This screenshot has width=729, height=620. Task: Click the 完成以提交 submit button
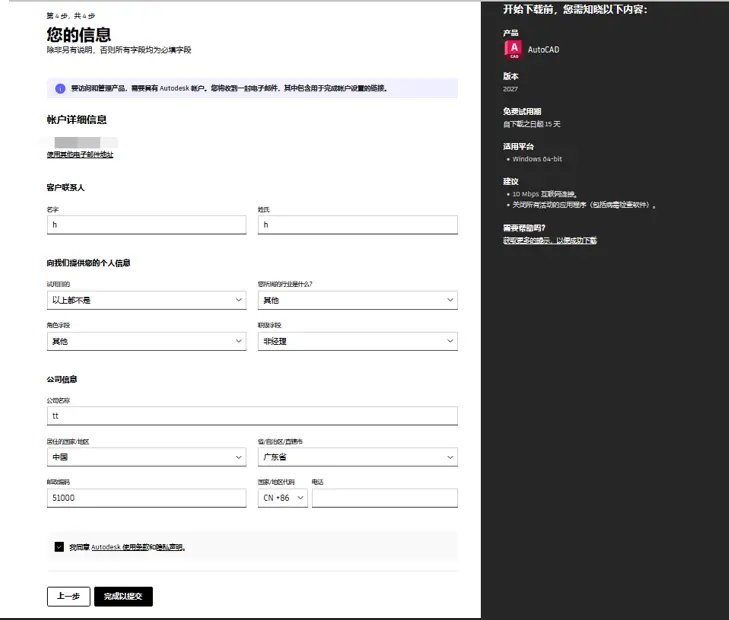(123, 596)
